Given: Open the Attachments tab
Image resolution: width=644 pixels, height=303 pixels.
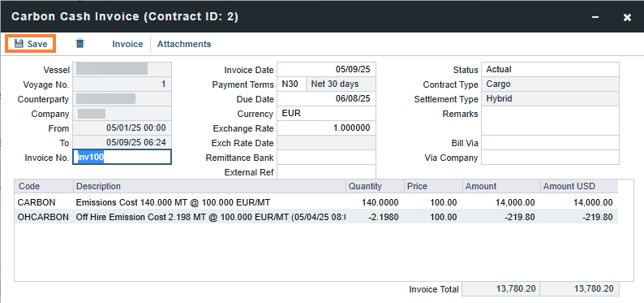Looking at the screenshot, I should coord(184,44).
